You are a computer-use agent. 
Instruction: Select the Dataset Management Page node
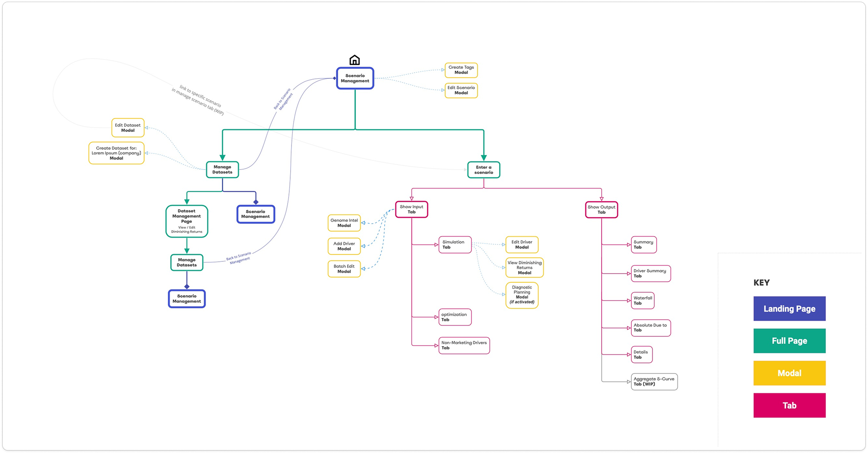pos(187,221)
